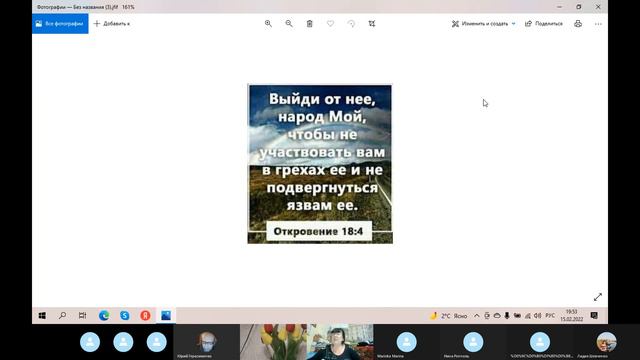
Task: Add photo to favorites with heart icon
Action: (x=330, y=24)
